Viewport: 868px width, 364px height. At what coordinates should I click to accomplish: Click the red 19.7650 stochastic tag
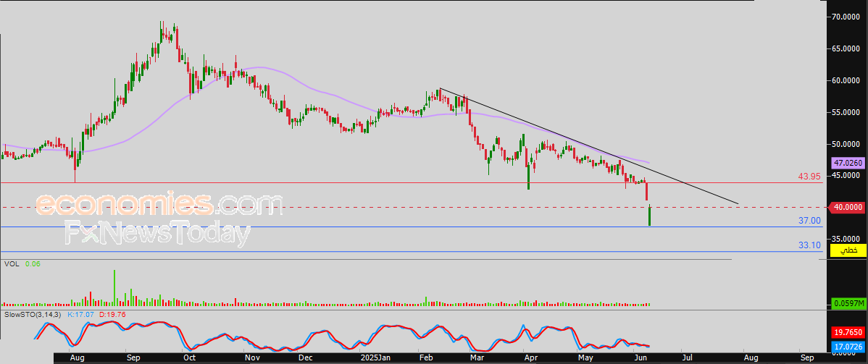pos(849,333)
